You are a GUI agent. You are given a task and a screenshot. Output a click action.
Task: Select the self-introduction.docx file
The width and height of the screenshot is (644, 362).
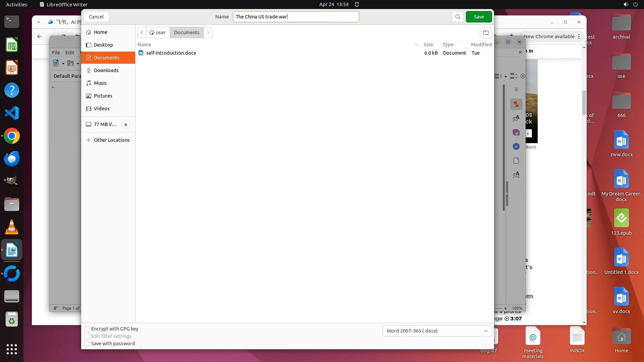171,53
